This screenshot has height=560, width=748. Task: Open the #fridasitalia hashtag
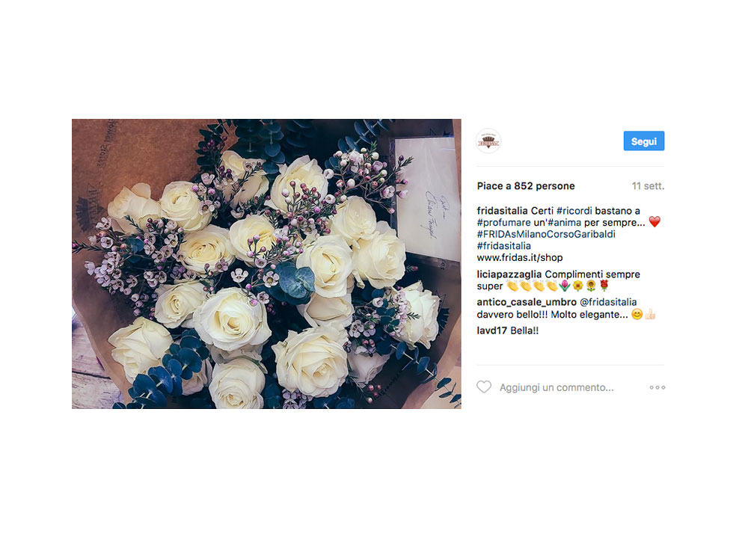click(503, 246)
